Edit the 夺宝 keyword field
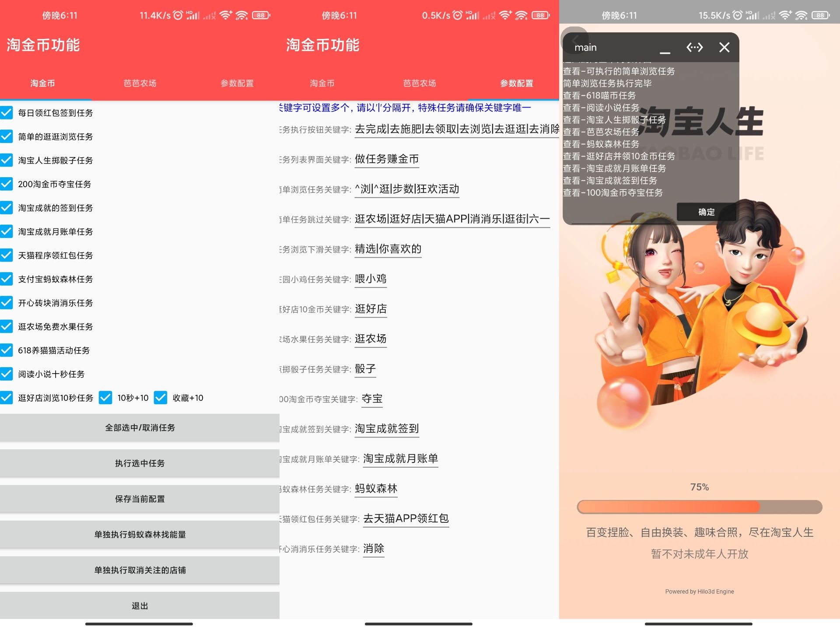840x630 pixels. [x=372, y=399]
